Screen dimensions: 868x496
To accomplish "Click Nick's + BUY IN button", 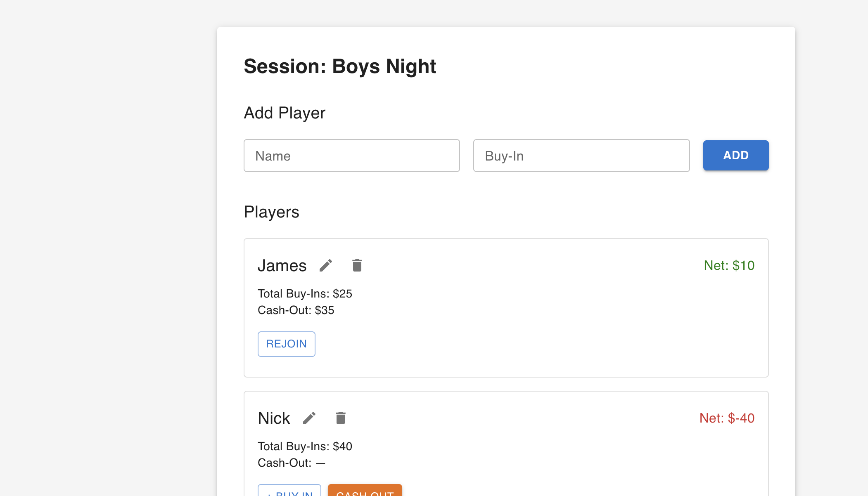I will [289, 491].
